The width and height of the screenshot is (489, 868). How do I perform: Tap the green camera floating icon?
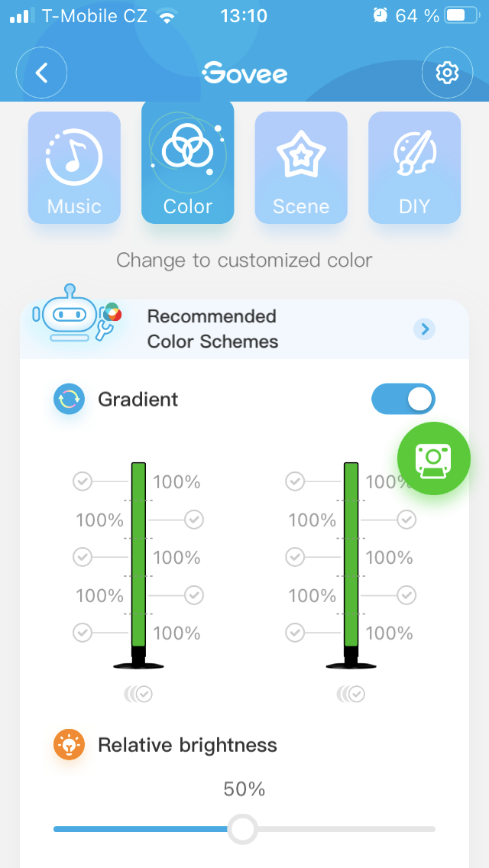point(433,458)
